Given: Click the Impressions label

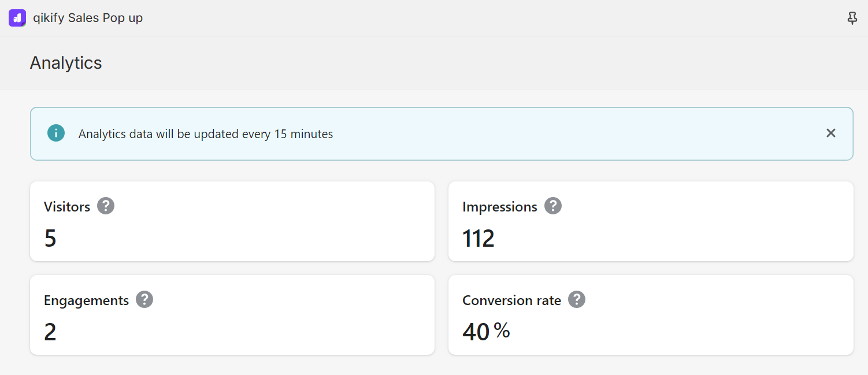Looking at the screenshot, I should coord(500,207).
